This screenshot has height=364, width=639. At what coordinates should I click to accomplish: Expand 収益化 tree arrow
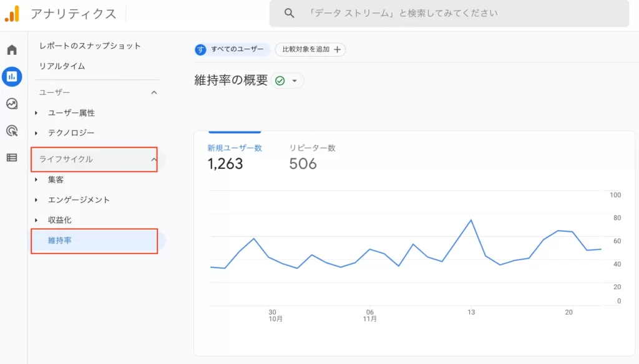coord(36,220)
